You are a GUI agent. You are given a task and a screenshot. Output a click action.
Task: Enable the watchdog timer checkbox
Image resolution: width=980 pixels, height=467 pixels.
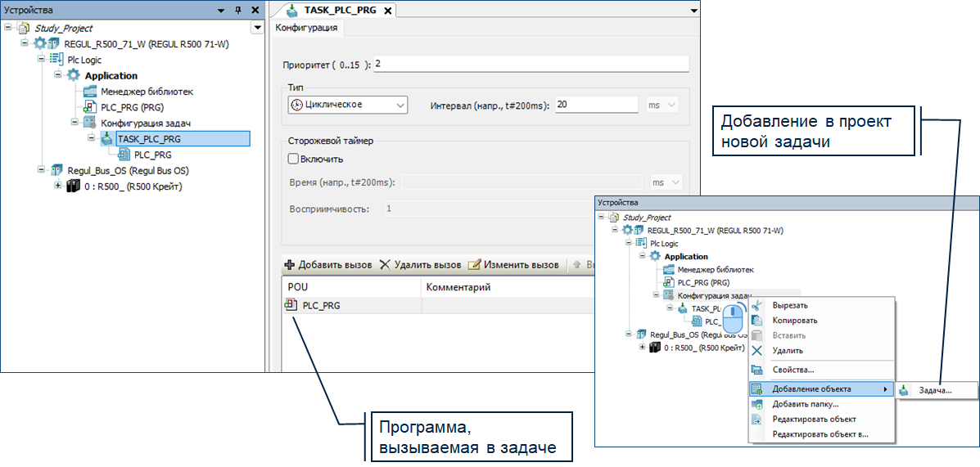pyautogui.click(x=294, y=159)
